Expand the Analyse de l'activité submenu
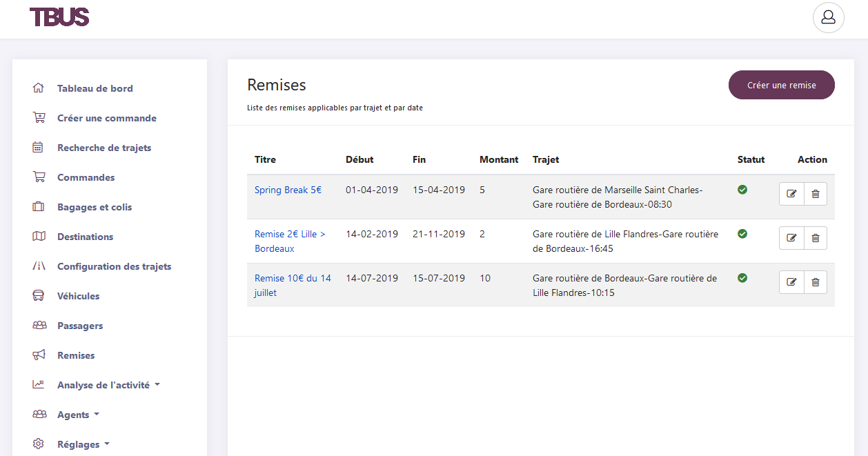The image size is (868, 456). pyautogui.click(x=108, y=385)
